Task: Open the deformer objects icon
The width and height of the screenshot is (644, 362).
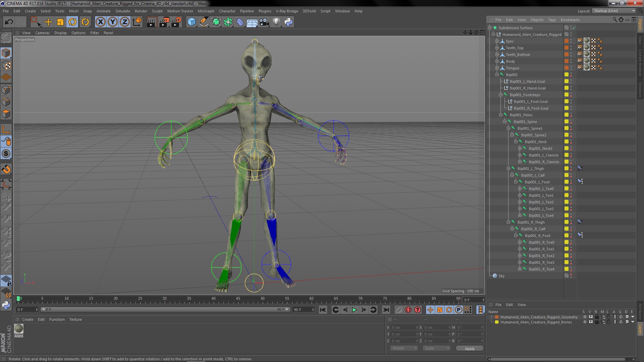Action: pyautogui.click(x=240, y=22)
